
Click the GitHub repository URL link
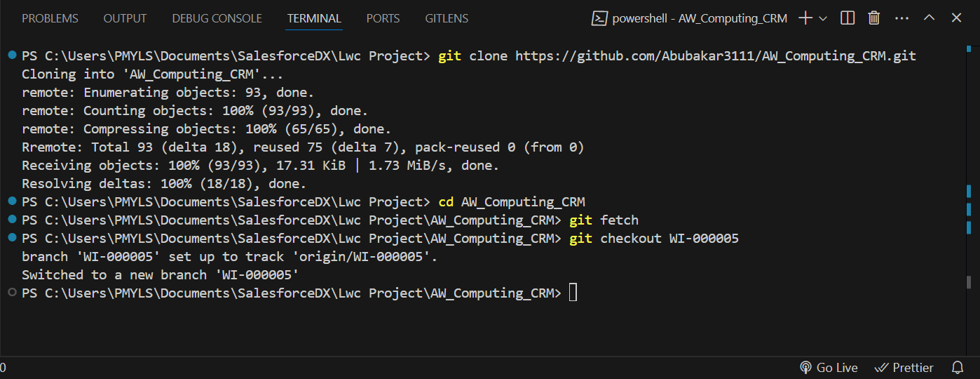point(715,55)
